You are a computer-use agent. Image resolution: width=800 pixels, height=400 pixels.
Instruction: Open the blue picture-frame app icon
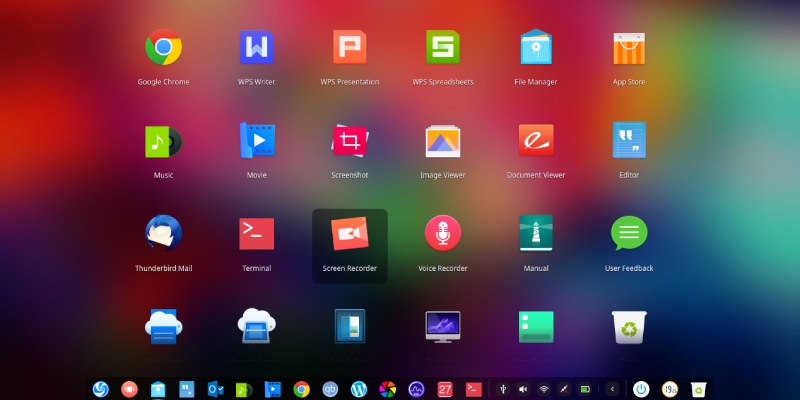[350, 326]
